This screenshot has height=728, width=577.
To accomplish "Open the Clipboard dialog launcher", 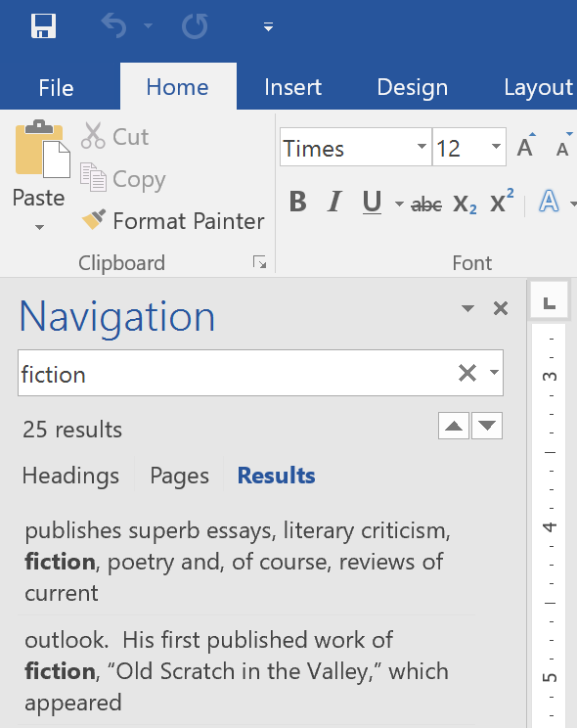I will pyautogui.click(x=259, y=262).
